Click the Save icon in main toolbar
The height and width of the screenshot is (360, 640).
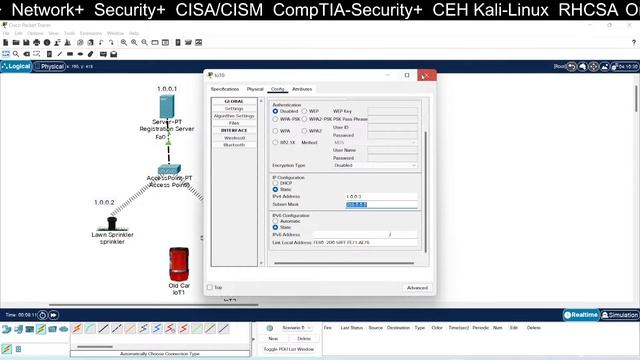(x=26, y=42)
